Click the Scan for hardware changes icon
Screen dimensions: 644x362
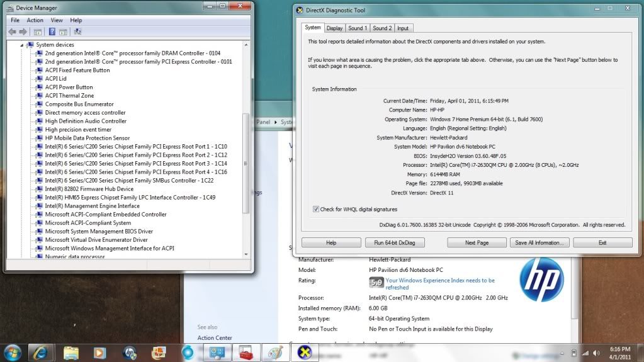click(x=77, y=31)
